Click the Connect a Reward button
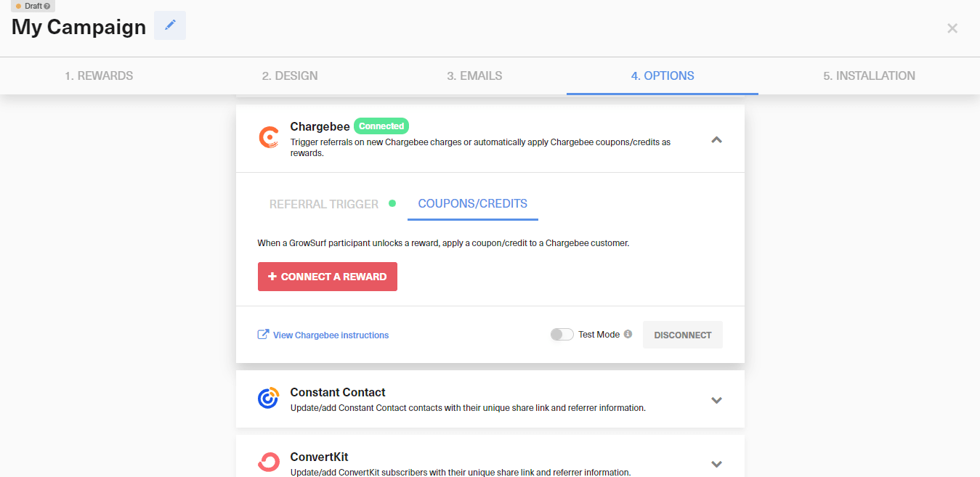This screenshot has width=980, height=477. [x=327, y=277]
